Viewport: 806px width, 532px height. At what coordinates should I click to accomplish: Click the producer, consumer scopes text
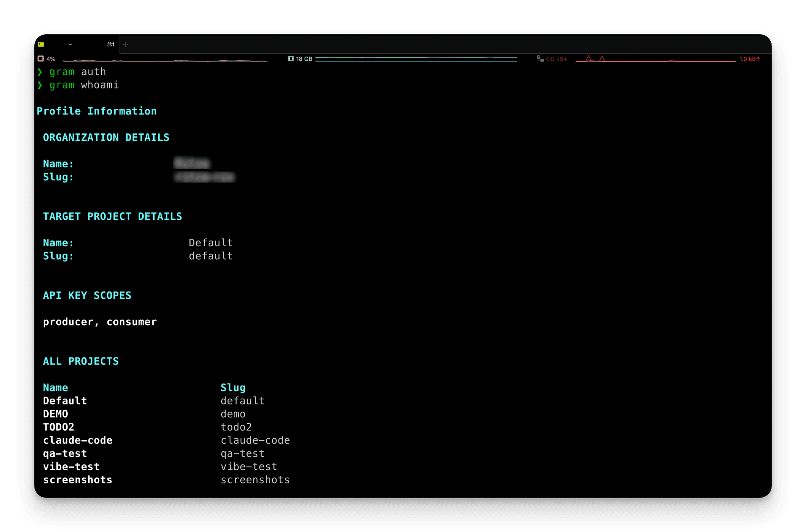coord(99,322)
